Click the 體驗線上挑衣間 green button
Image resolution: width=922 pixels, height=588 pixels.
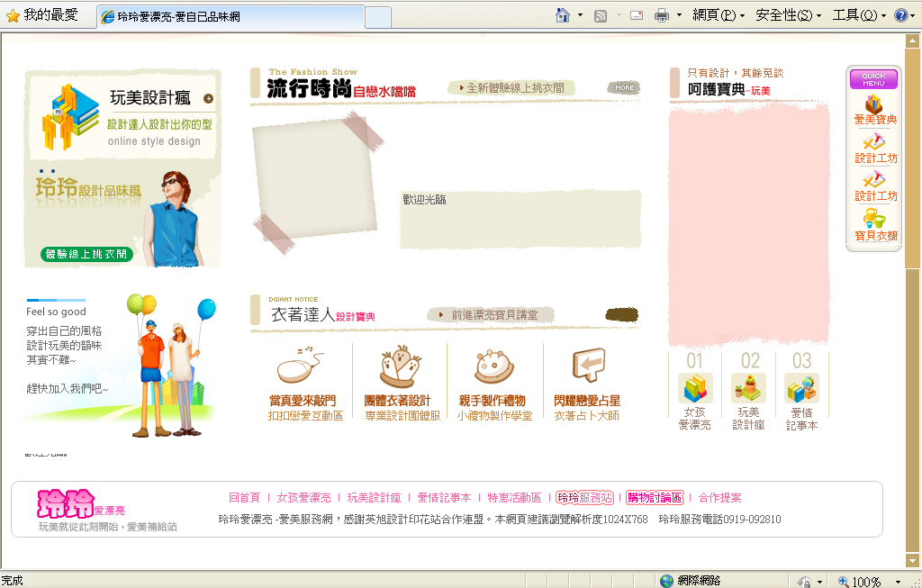click(x=86, y=255)
